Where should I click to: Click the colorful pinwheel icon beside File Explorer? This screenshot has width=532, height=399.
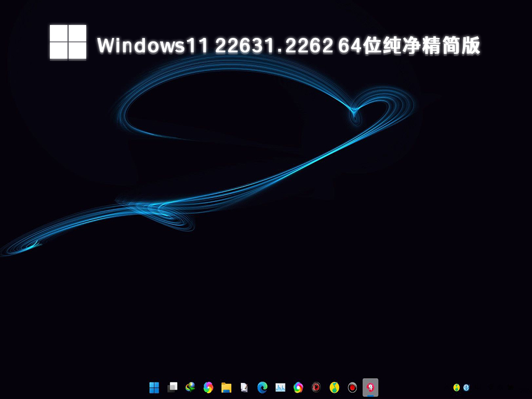[x=208, y=387]
